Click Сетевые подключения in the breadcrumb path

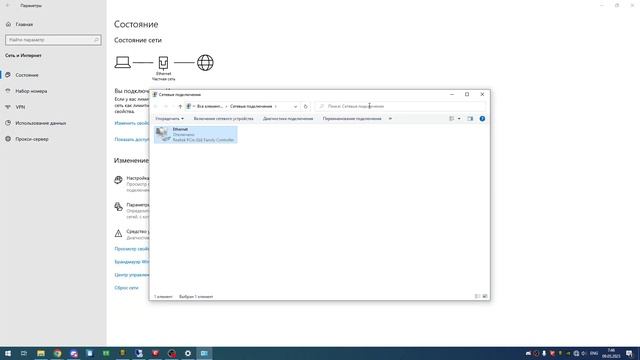click(x=251, y=107)
